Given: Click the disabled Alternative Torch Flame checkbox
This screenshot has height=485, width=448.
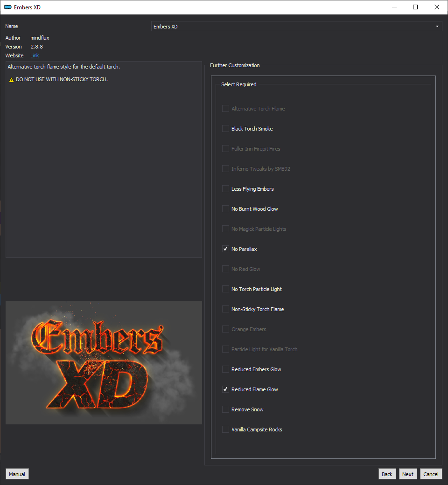Looking at the screenshot, I should 225,109.
